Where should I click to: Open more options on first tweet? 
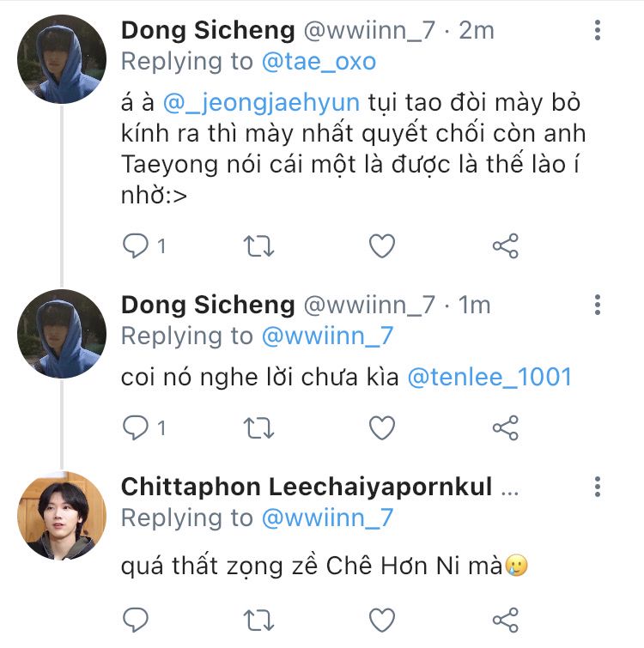point(598,31)
